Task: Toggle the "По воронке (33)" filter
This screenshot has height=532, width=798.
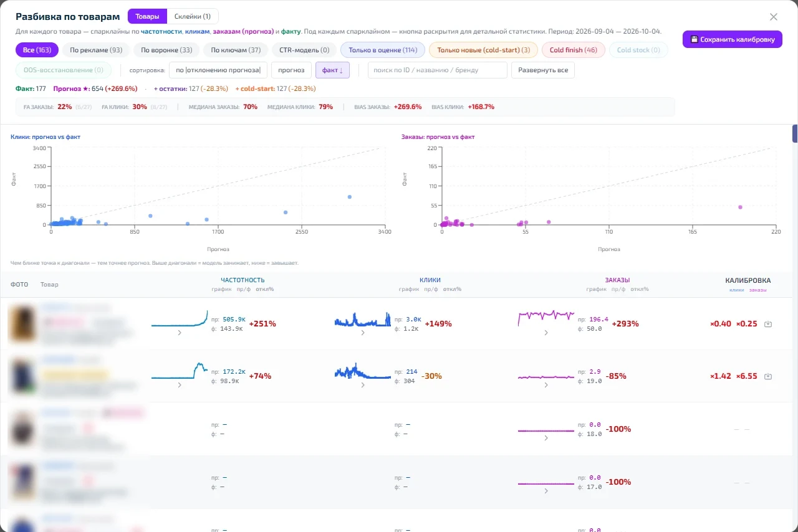Action: click(166, 50)
